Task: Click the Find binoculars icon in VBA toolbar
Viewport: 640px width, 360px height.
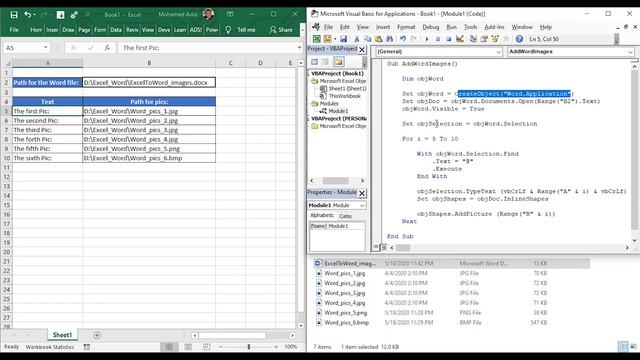Action: click(x=389, y=39)
